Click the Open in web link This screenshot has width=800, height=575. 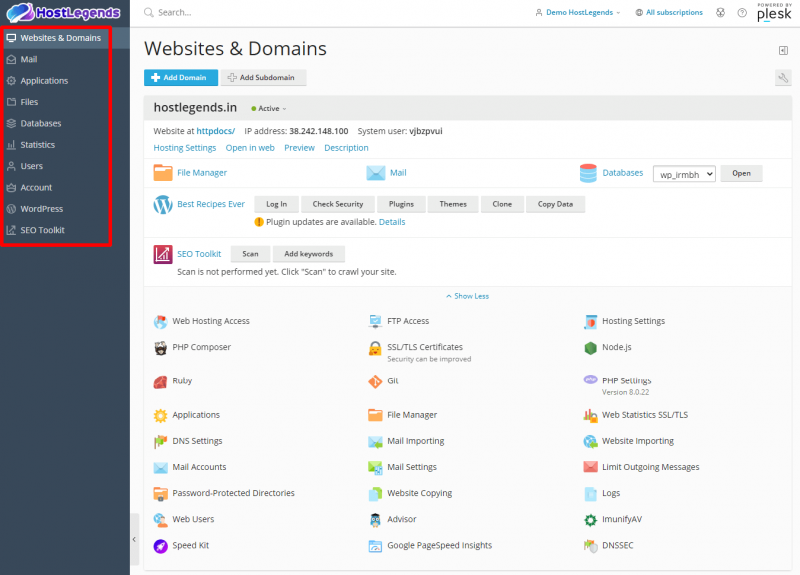pyautogui.click(x=250, y=148)
